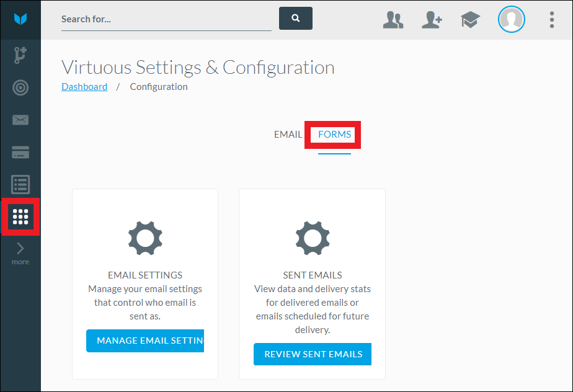Click the Email Settings gear icon
The height and width of the screenshot is (392, 573).
pyautogui.click(x=145, y=238)
